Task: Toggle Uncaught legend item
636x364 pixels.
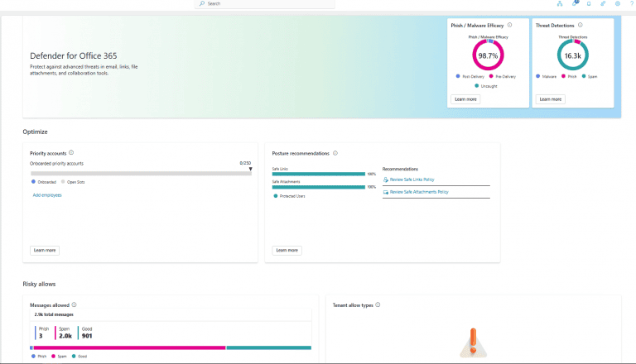Action: (x=486, y=86)
